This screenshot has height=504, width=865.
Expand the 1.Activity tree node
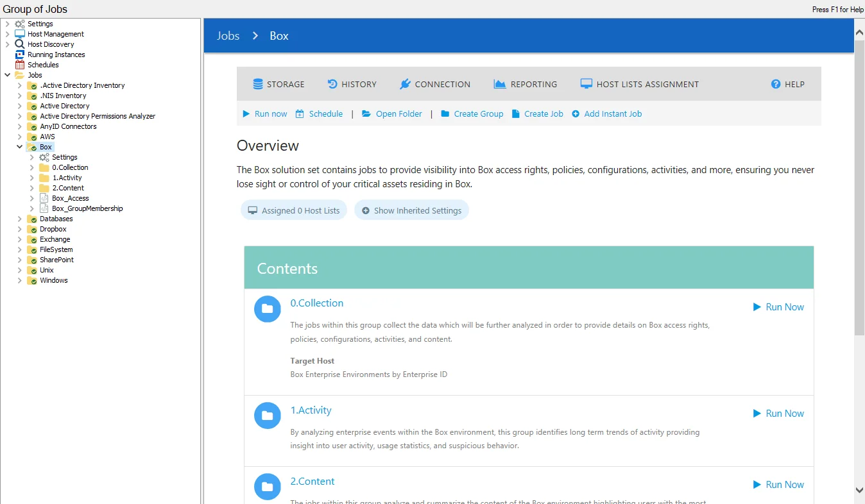32,178
